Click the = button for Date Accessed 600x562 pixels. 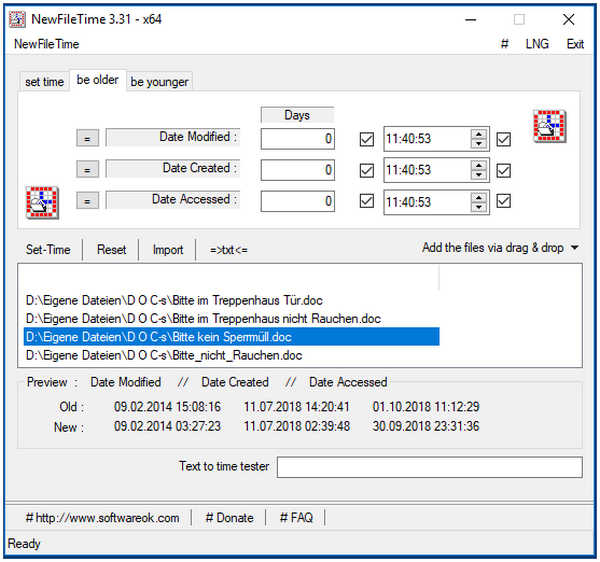click(x=87, y=201)
